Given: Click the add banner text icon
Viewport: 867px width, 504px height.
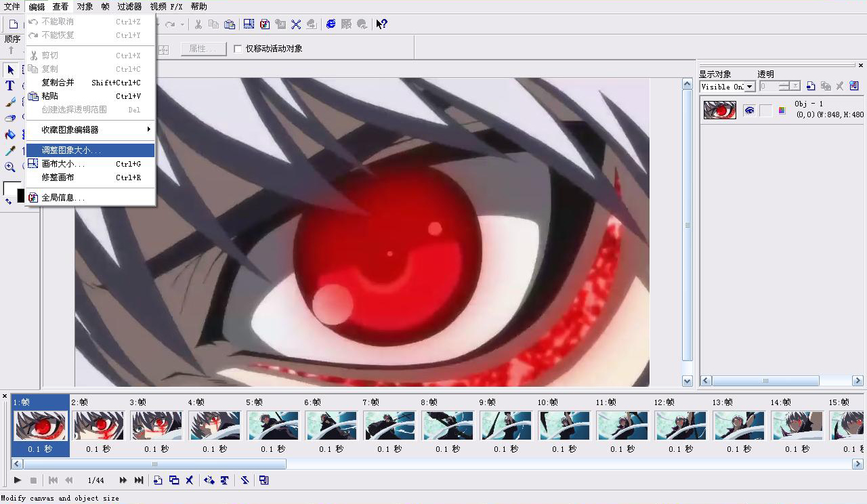Looking at the screenshot, I should (x=224, y=480).
